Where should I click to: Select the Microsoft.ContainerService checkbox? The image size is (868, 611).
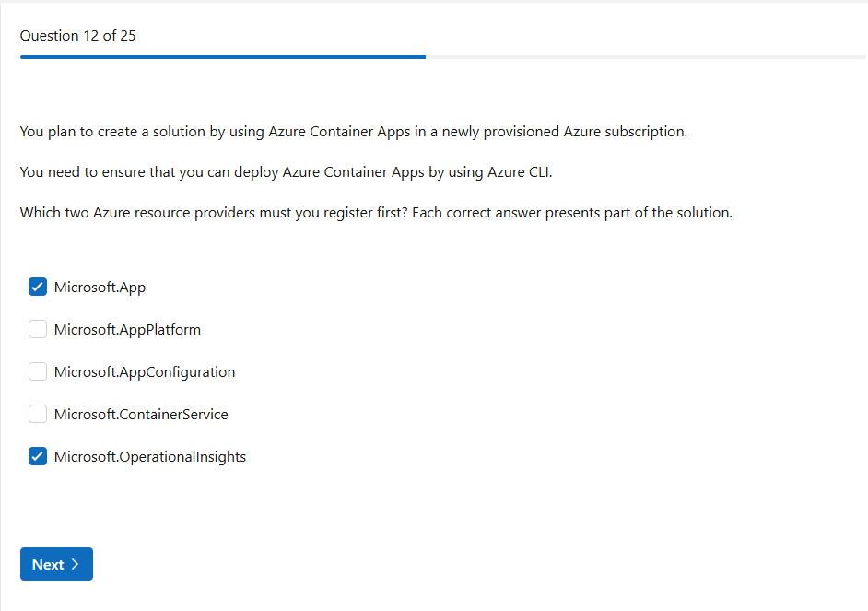pyautogui.click(x=38, y=414)
